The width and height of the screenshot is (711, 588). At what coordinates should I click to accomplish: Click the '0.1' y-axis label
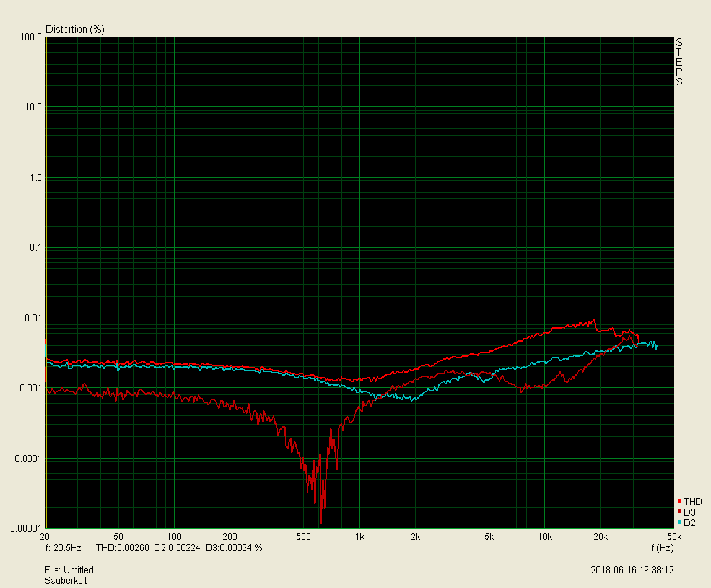[36, 248]
